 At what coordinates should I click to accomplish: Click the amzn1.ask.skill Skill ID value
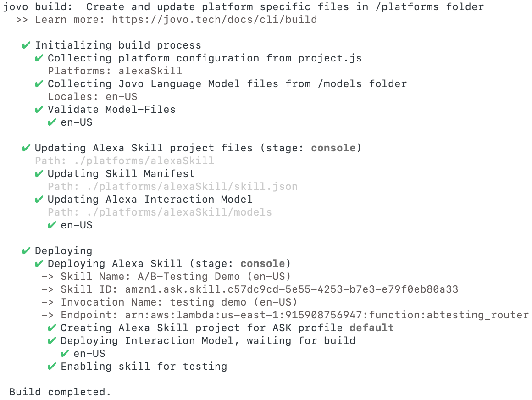click(291, 289)
